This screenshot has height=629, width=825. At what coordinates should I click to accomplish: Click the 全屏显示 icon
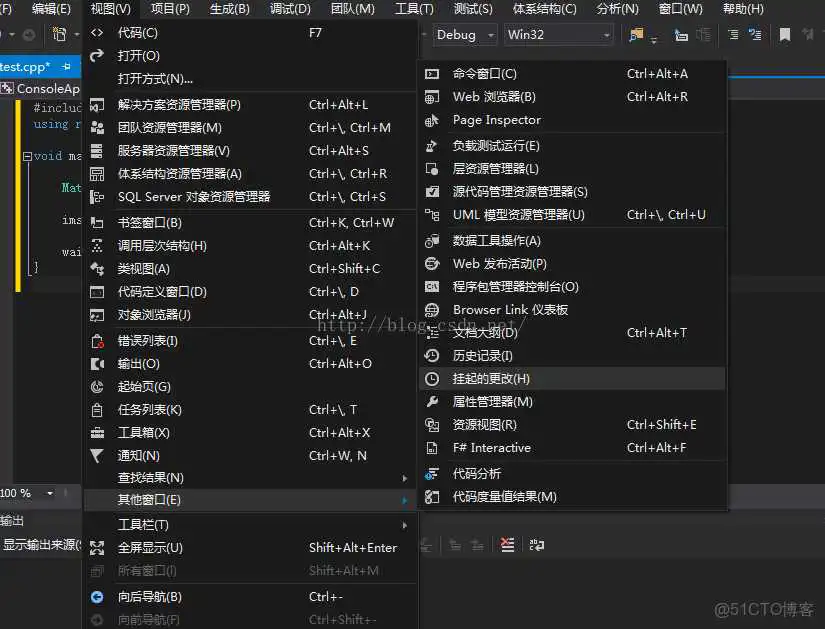[x=97, y=548]
